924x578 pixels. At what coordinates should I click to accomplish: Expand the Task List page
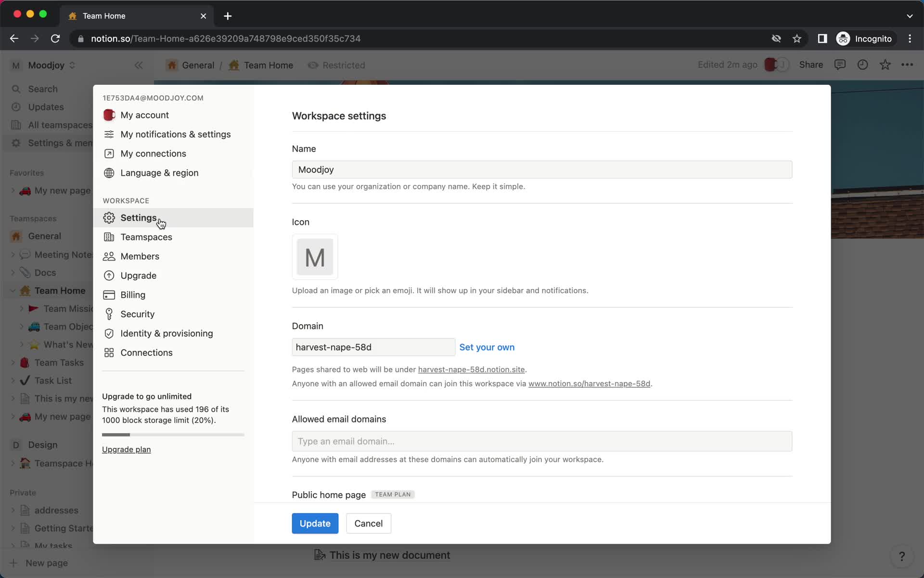(13, 381)
